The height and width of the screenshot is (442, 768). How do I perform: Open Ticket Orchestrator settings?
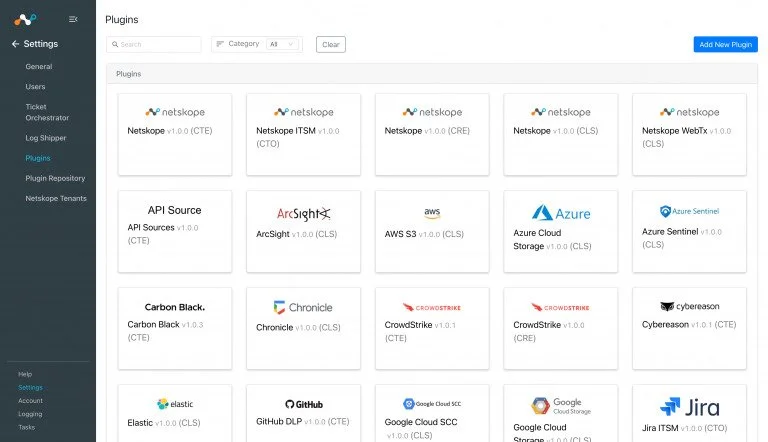coord(47,112)
